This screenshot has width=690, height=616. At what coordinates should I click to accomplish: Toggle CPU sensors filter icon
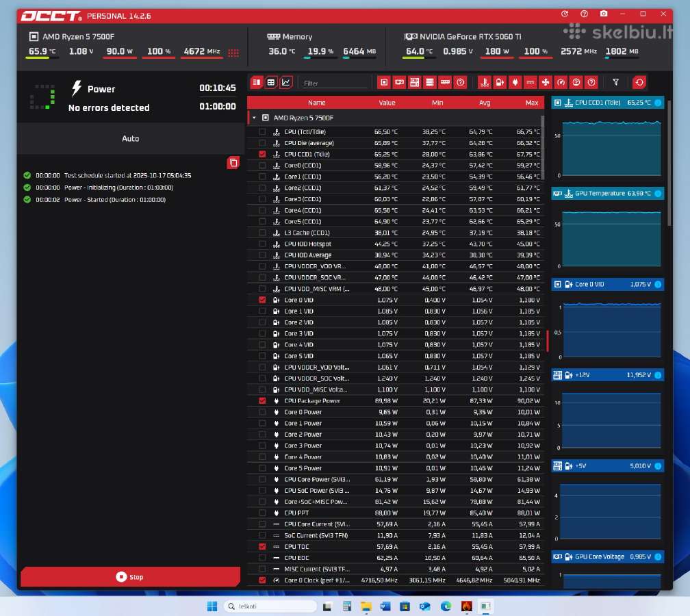pyautogui.click(x=384, y=82)
